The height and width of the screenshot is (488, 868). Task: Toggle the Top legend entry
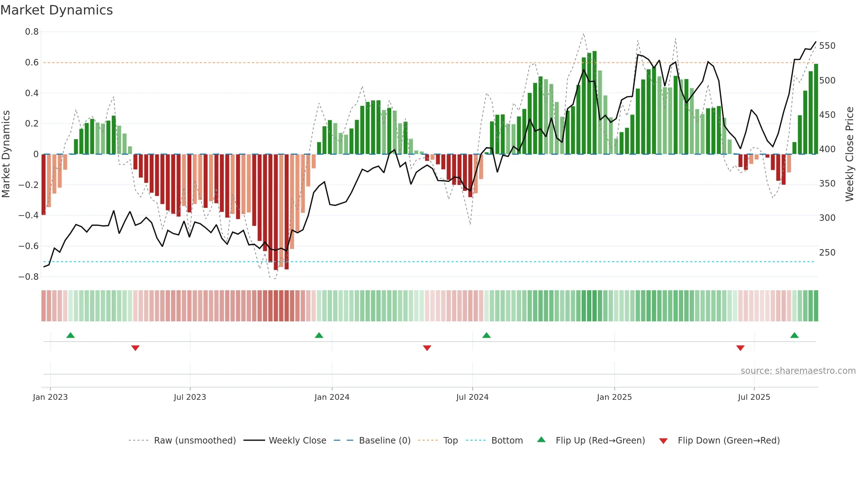[438, 440]
